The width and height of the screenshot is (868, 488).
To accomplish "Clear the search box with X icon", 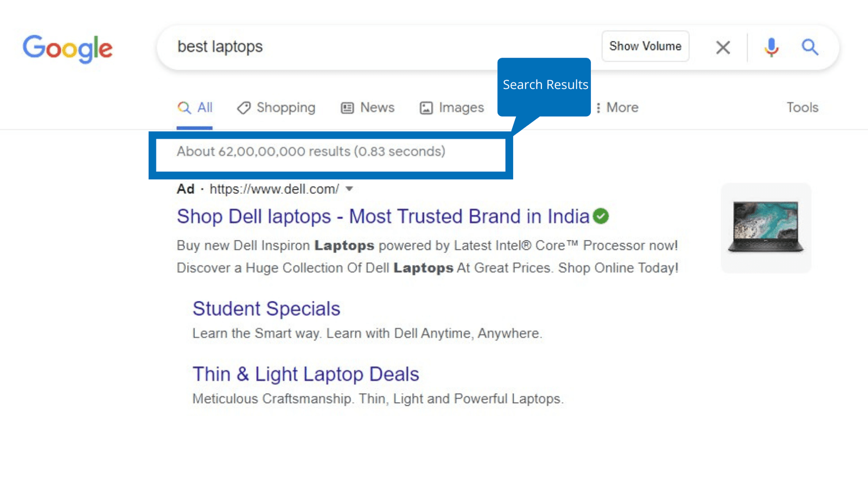I will (x=723, y=47).
